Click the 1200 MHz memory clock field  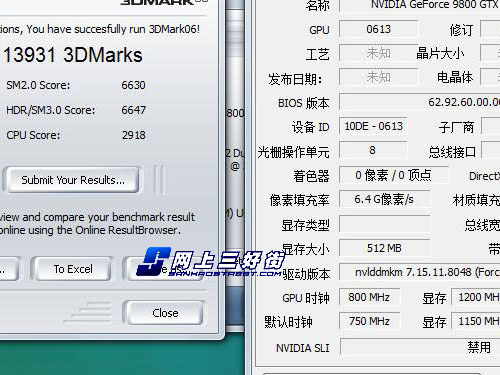click(x=476, y=297)
